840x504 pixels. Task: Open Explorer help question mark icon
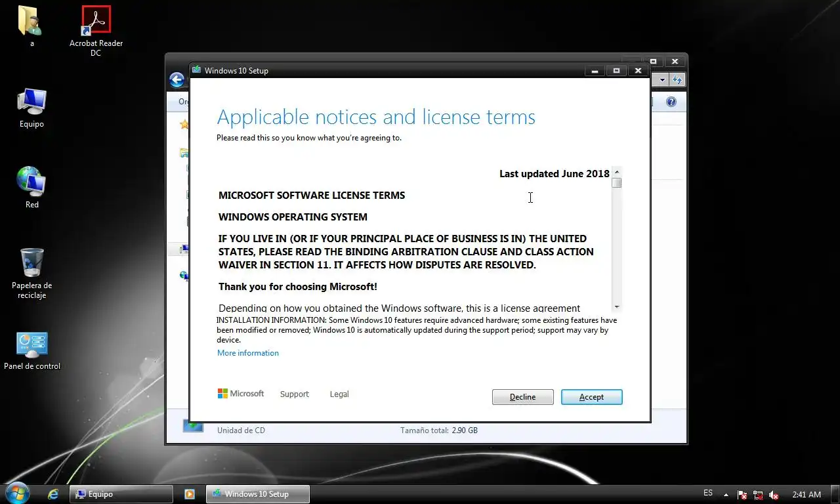pos(671,102)
